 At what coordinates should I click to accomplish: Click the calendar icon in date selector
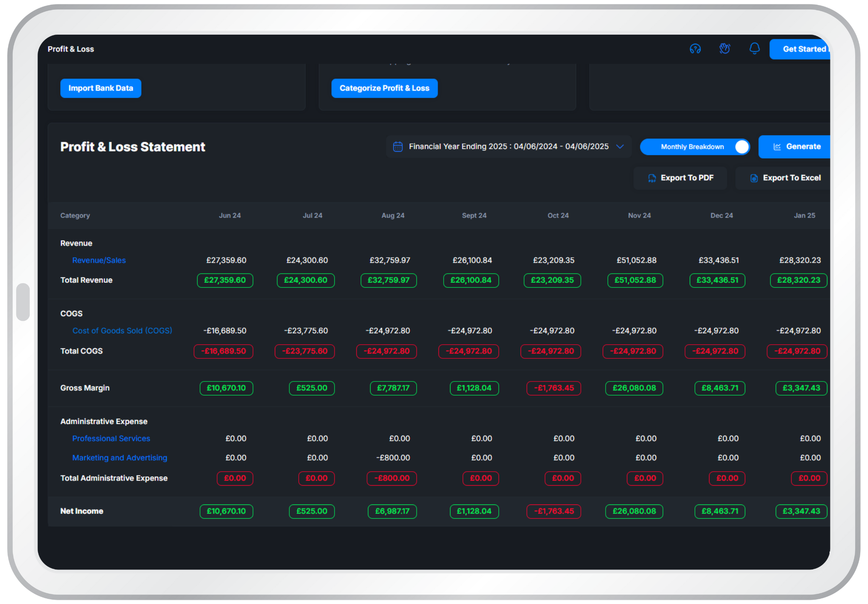click(x=397, y=147)
